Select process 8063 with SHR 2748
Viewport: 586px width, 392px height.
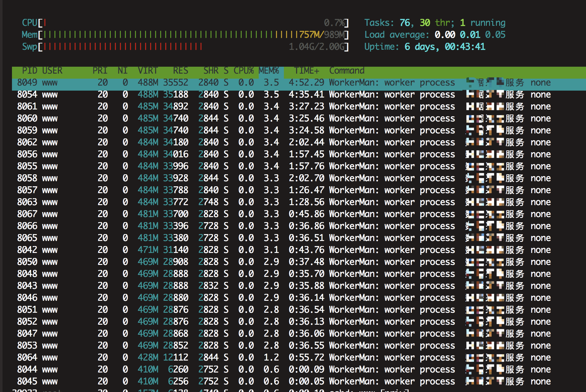point(299,202)
